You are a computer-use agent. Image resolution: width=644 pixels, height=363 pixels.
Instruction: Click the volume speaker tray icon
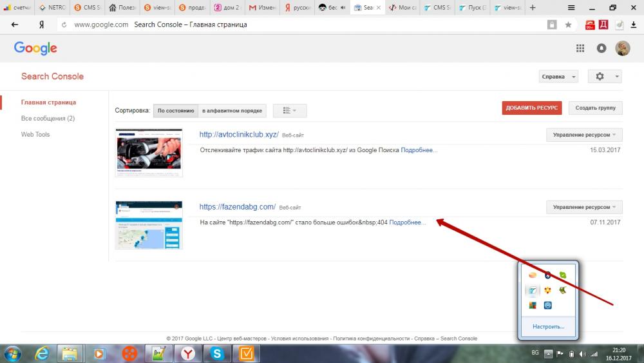click(582, 353)
